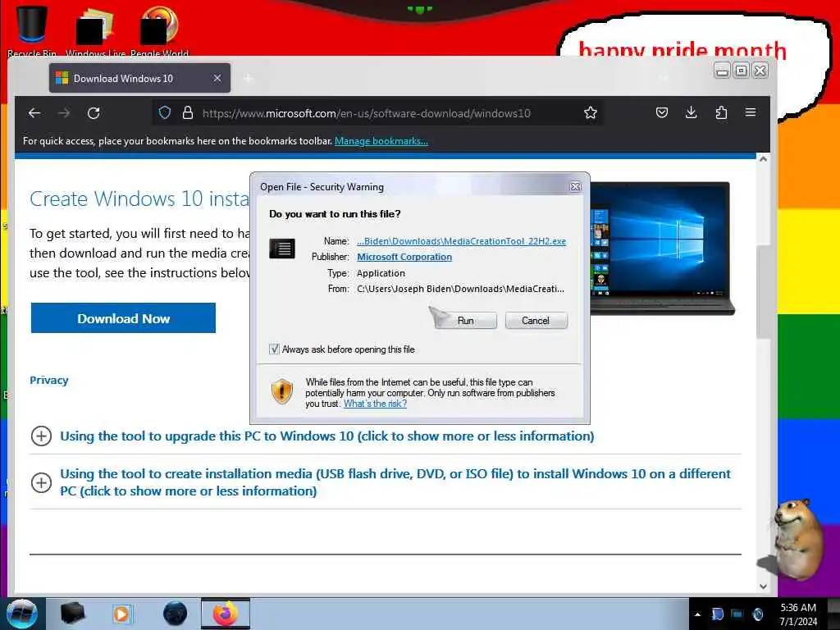
Task: Open a new tab with plus
Action: (248, 79)
